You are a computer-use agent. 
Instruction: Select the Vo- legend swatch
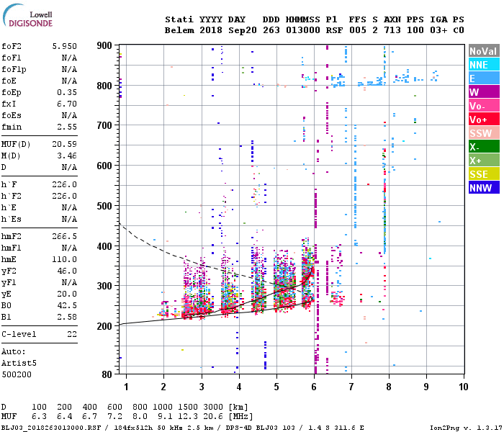coord(484,106)
